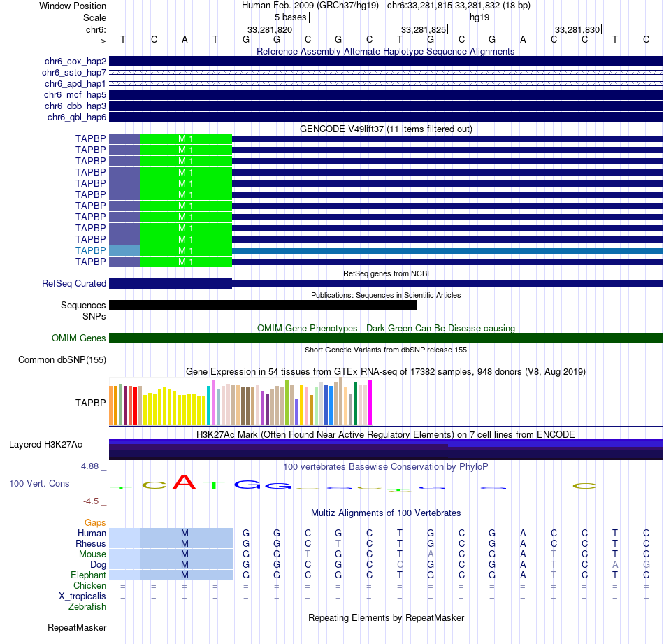Click the highlighted light-blue TAPBP transcript label
Image resolution: width=664 pixels, height=644 pixels.
(91, 250)
